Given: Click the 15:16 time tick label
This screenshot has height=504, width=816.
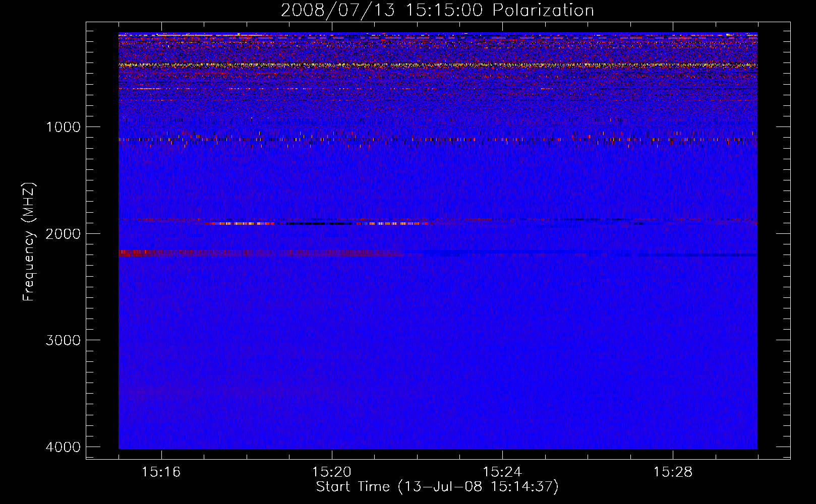Looking at the screenshot, I should 161,472.
